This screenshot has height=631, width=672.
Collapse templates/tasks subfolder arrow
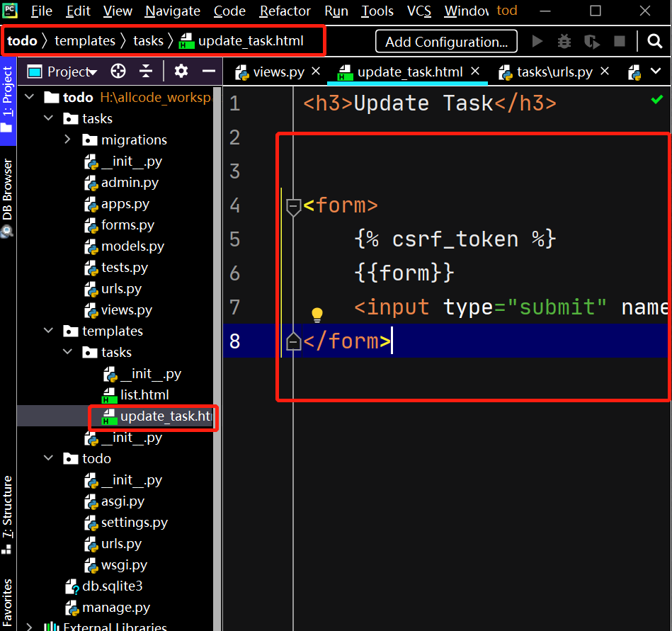[67, 352]
